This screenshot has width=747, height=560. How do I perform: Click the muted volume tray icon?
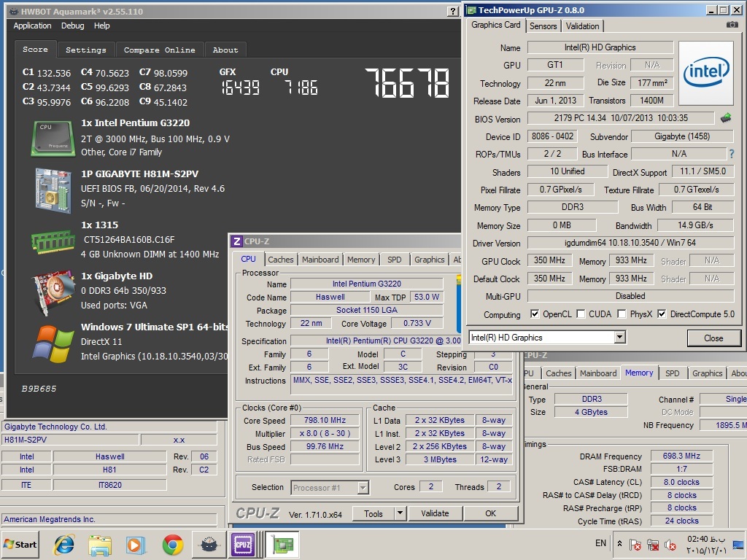(x=670, y=544)
